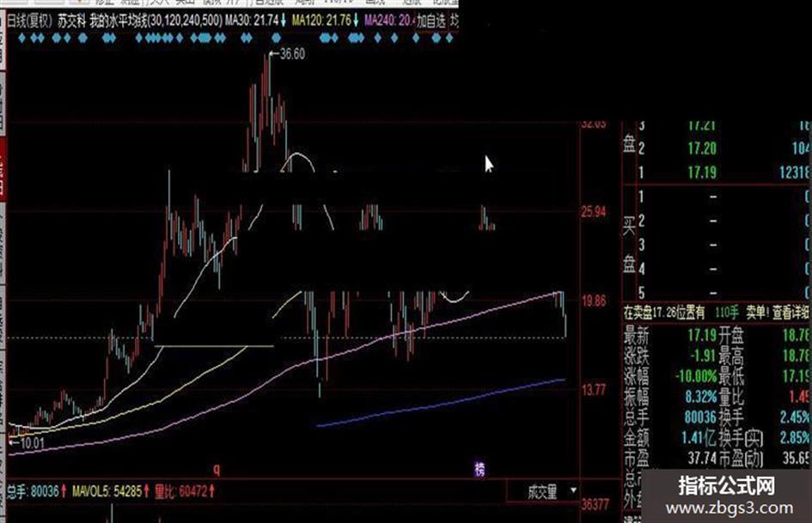Select sell level 1 price 17.19

pos(702,173)
